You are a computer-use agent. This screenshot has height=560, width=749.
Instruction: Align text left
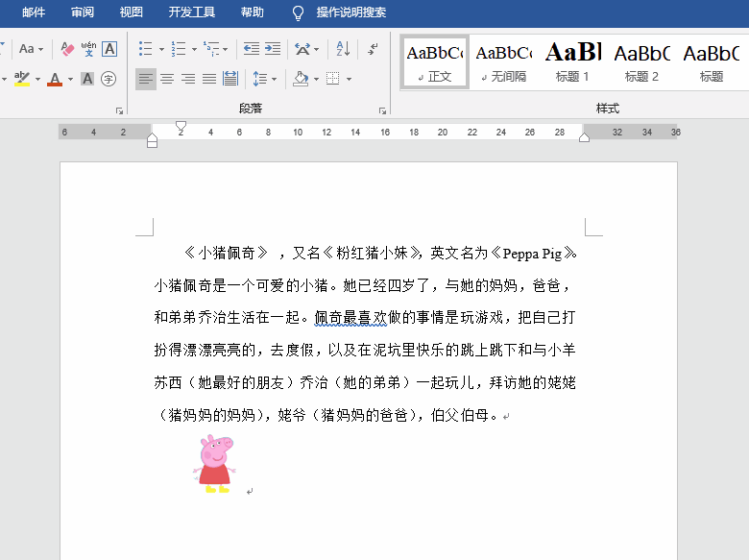(146, 79)
